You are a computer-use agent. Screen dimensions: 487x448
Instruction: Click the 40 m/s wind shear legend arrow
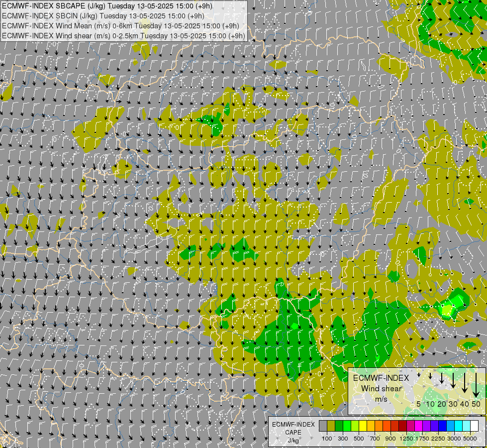465,383
